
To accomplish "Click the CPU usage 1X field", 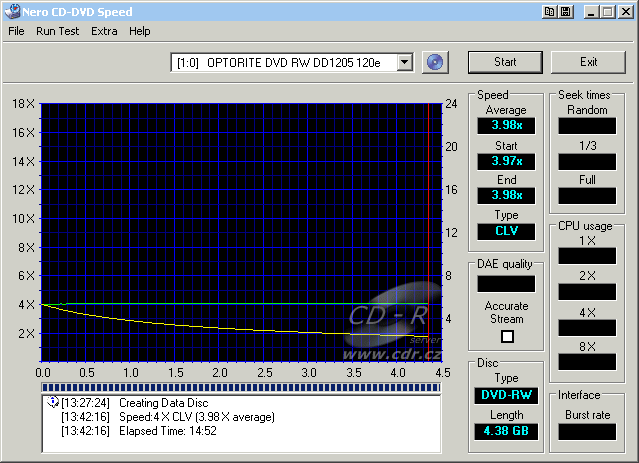I will pos(587,256).
